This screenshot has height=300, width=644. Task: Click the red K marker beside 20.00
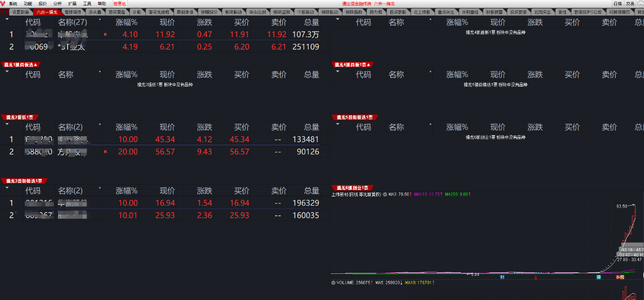(105, 151)
